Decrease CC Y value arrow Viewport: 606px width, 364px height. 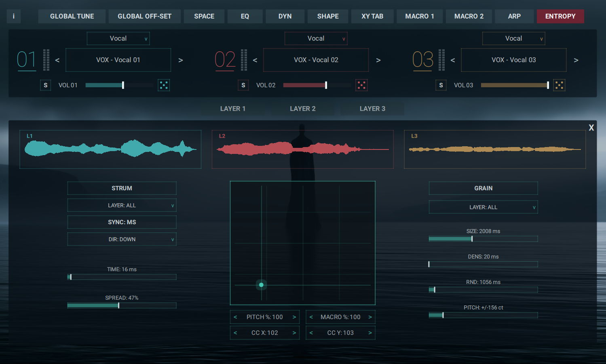[x=311, y=333]
